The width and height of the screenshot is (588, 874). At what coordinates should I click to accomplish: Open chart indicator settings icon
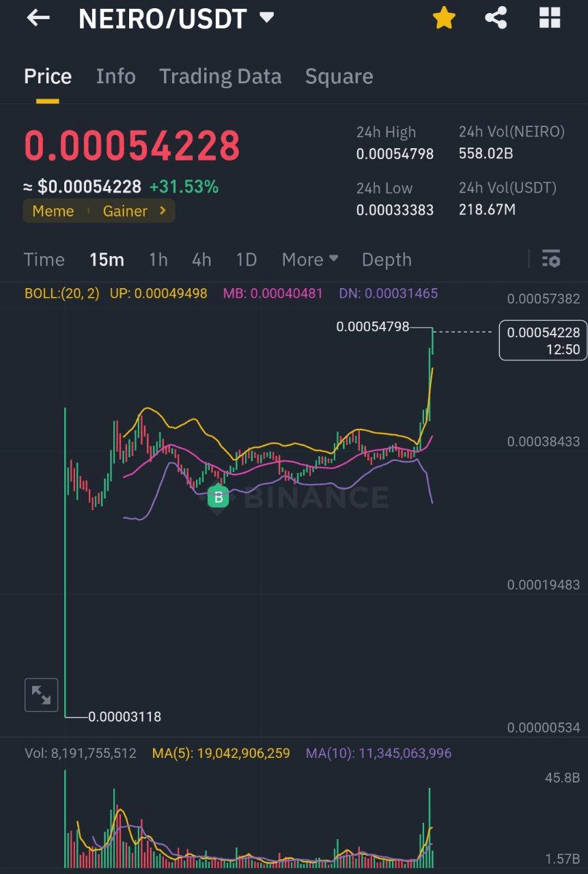(x=550, y=259)
